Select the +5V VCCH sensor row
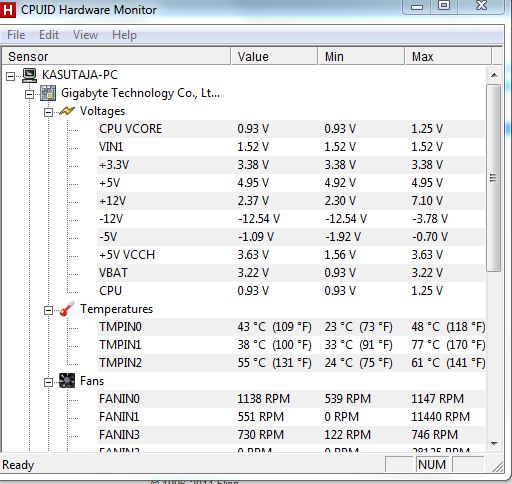Screen dimensions: 512x484 [291, 255]
